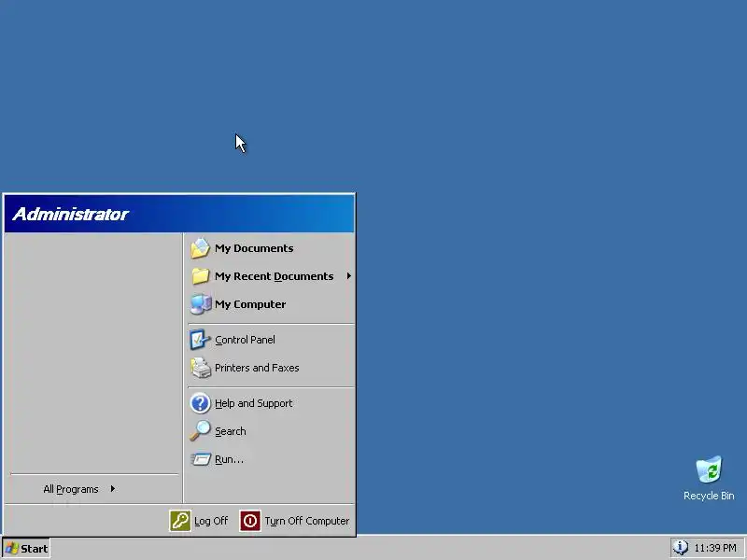Click the Windows flag on Start button
Viewport: 747px width, 560px height.
(x=12, y=548)
